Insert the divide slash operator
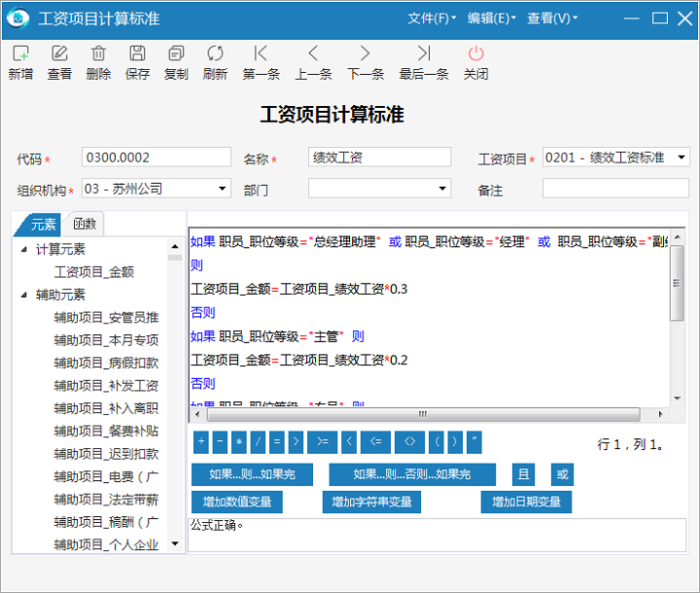 258,442
